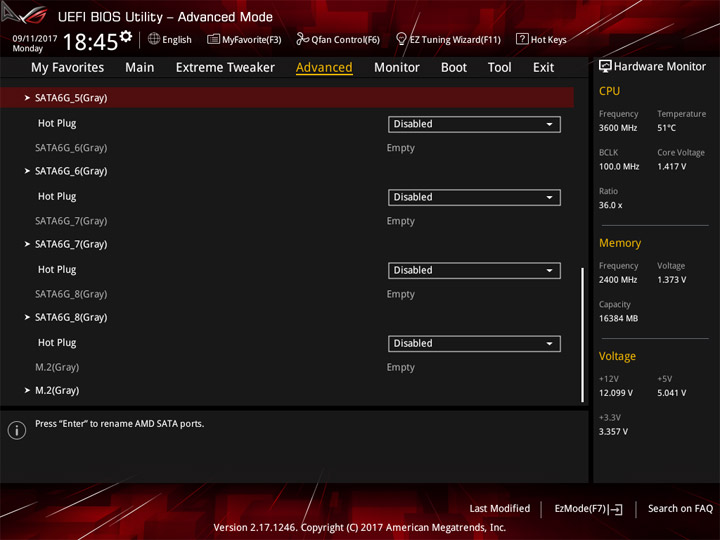720x540 pixels.
Task: Click the globe language icon
Action: [154, 39]
